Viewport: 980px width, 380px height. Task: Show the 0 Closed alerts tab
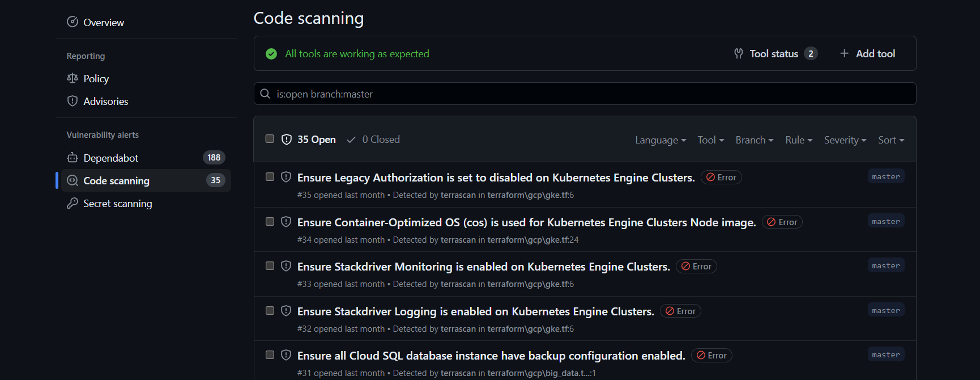click(x=374, y=140)
